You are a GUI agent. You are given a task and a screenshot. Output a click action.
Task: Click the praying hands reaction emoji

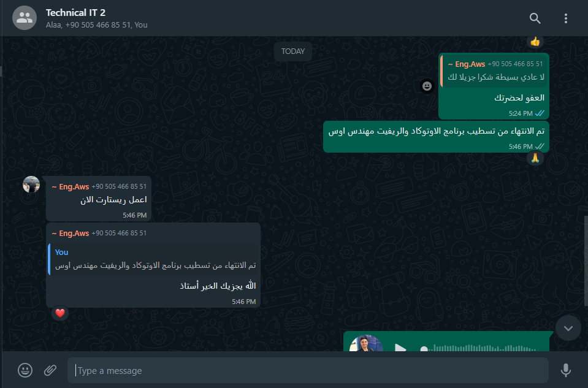click(535, 158)
